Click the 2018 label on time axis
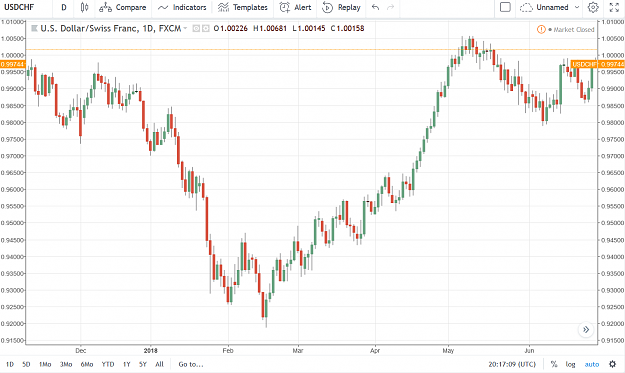This screenshot has width=625, height=373. coord(151,351)
